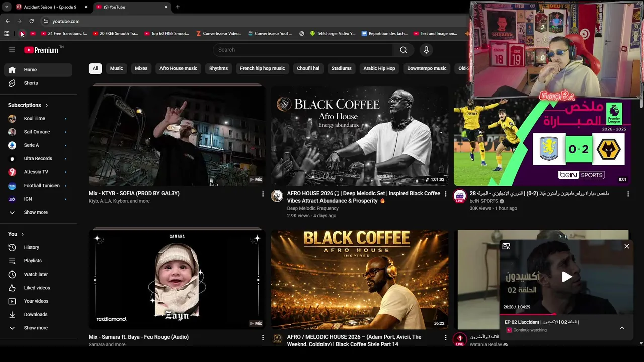Close the miniplayer
Viewport: 644px width, 362px height.
(x=627, y=246)
